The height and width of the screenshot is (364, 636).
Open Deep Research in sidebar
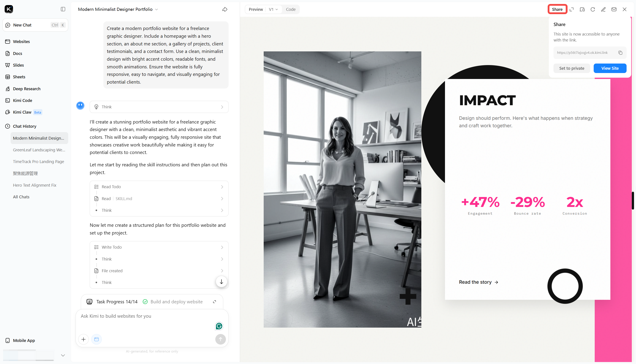[26, 89]
